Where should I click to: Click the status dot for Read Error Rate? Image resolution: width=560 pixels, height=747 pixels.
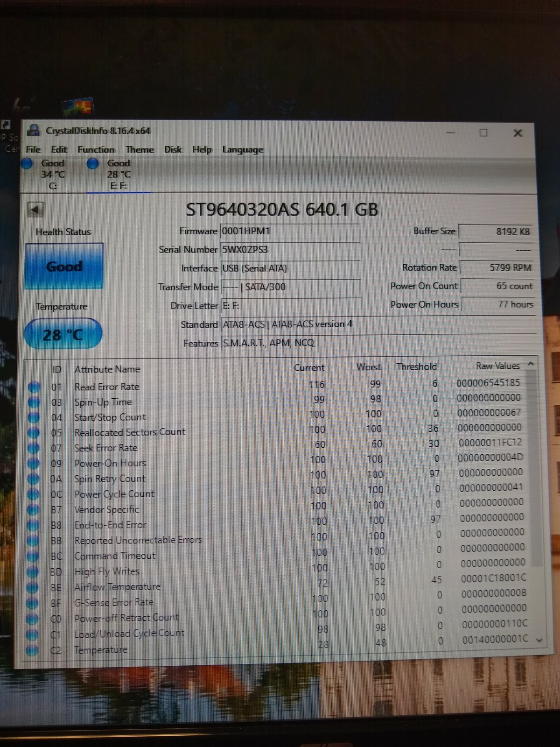click(34, 387)
